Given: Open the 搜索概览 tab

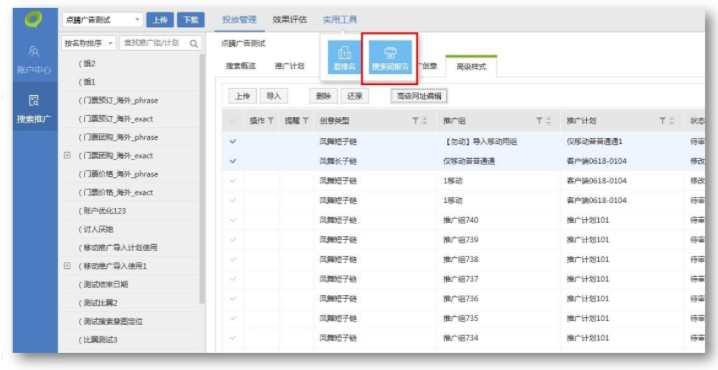Looking at the screenshot, I should pyautogui.click(x=240, y=66).
